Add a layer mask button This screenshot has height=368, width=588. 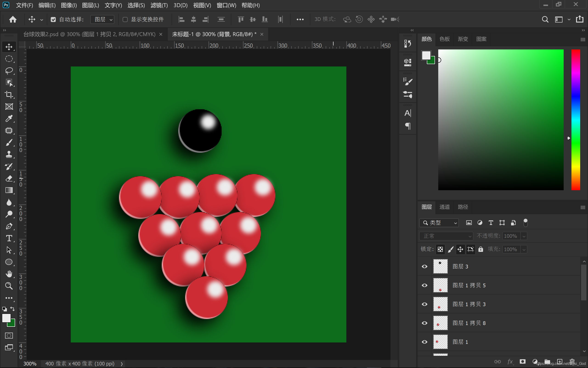click(522, 362)
